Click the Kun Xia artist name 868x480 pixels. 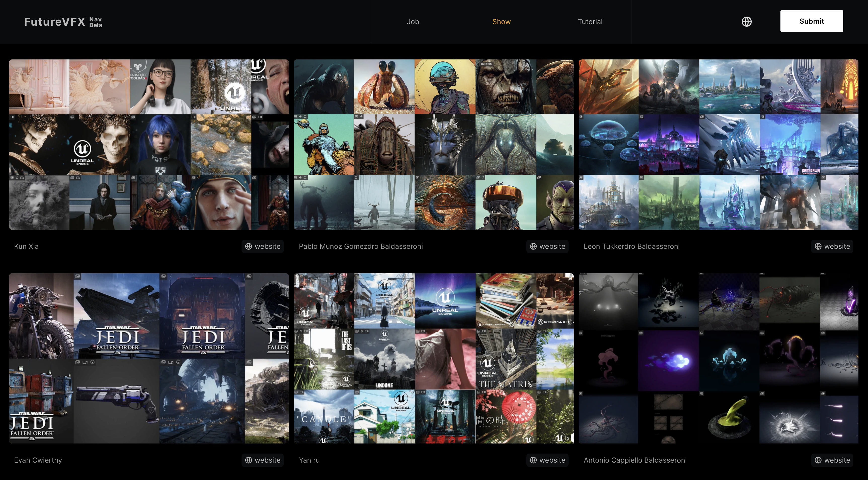pos(26,246)
